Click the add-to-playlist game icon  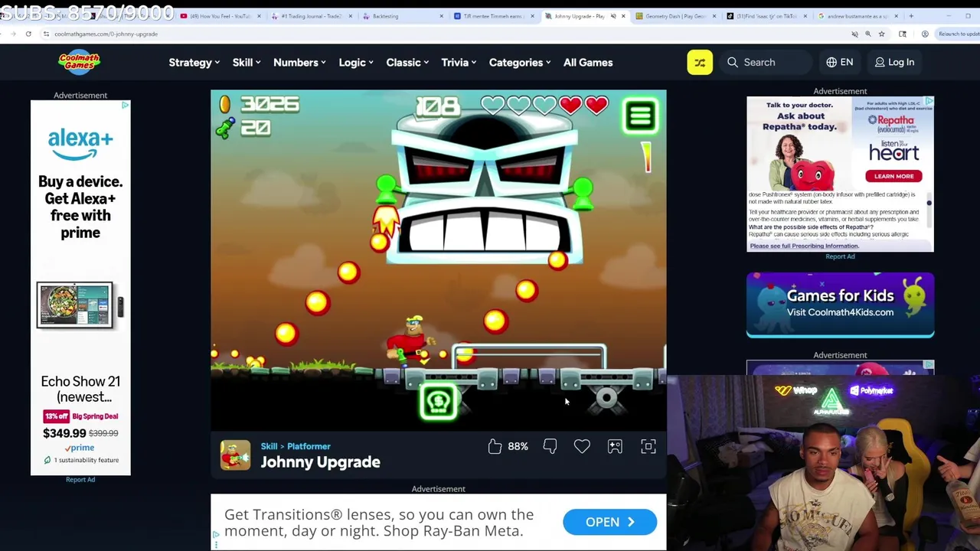click(x=615, y=446)
